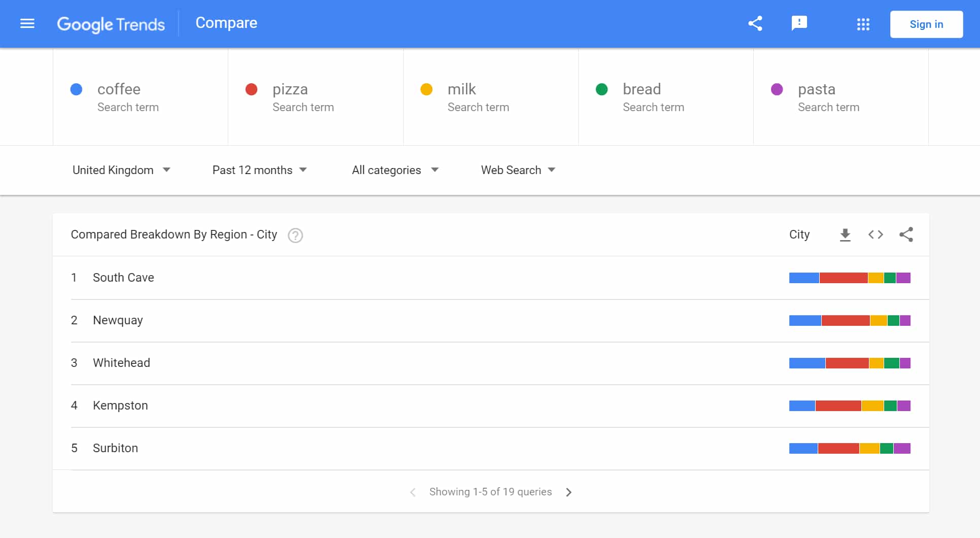Go to previous page of queries
This screenshot has width=980, height=538.
pos(413,492)
